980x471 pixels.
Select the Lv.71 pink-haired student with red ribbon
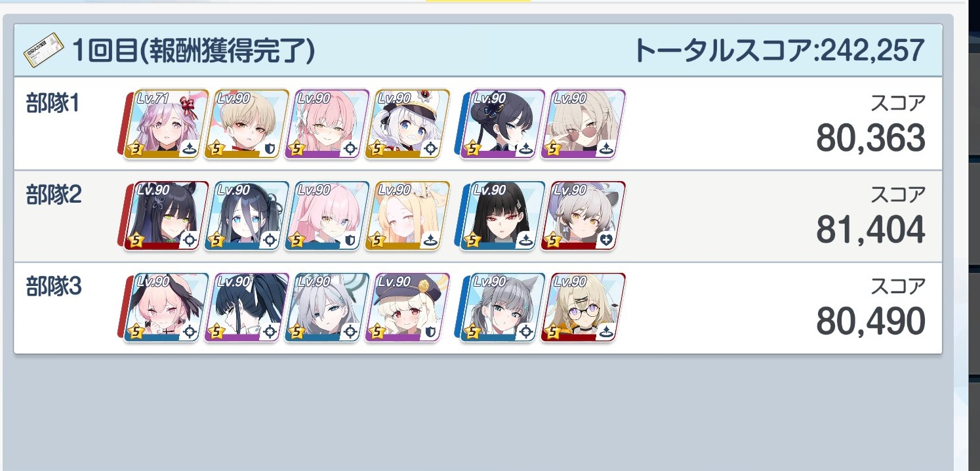coord(167,125)
